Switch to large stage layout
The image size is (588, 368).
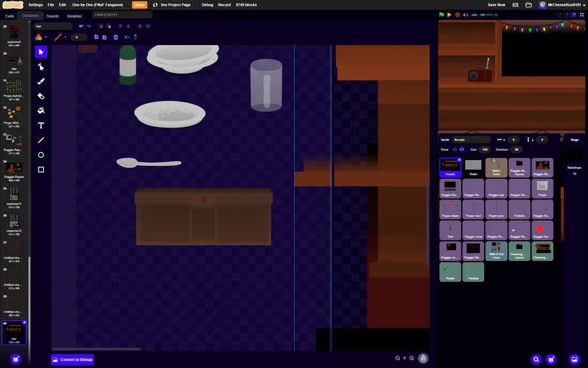[574, 14]
